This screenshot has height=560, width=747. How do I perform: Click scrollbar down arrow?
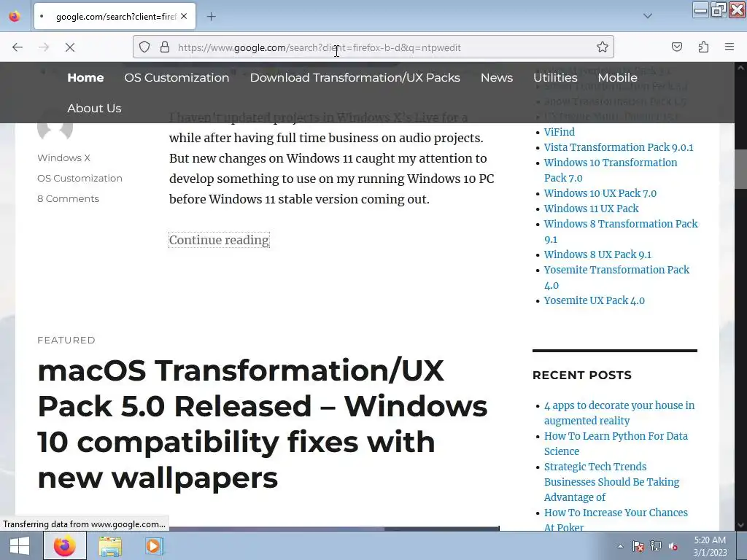click(741, 525)
